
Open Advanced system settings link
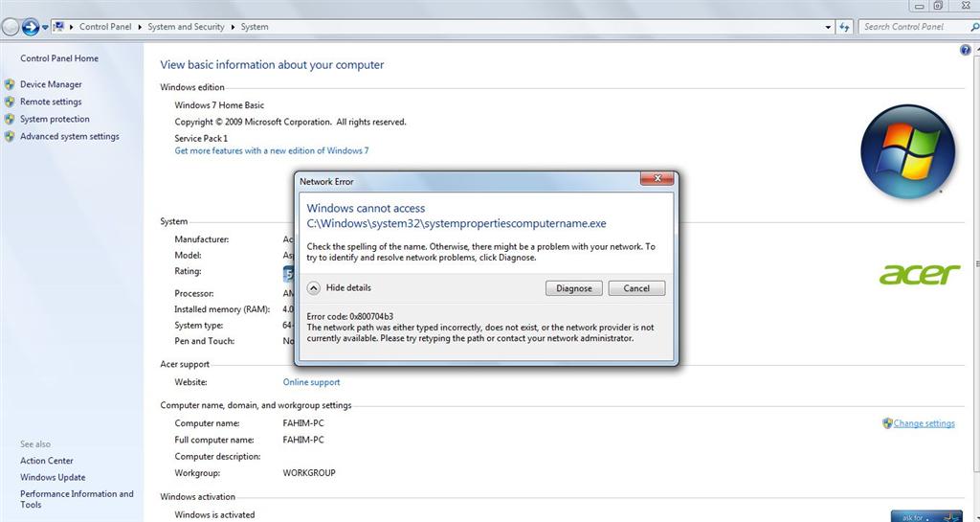tap(69, 136)
